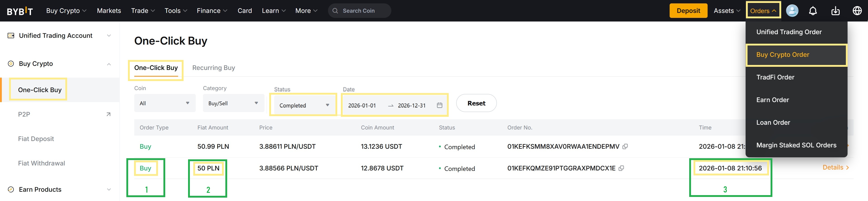The image size is (868, 201).
Task: Open P2P in sidebar
Action: pyautogui.click(x=24, y=114)
